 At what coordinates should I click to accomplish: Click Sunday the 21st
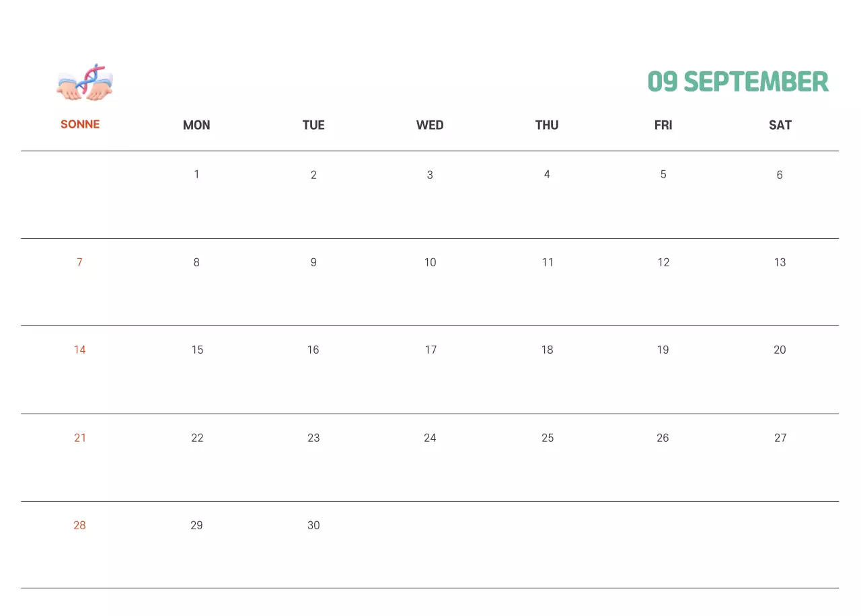pos(80,438)
